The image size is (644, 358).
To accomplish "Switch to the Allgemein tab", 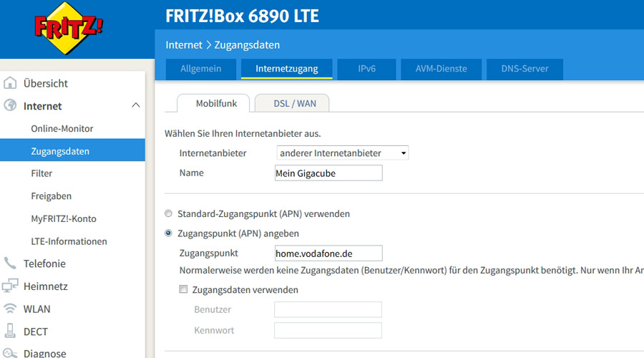I will (201, 69).
